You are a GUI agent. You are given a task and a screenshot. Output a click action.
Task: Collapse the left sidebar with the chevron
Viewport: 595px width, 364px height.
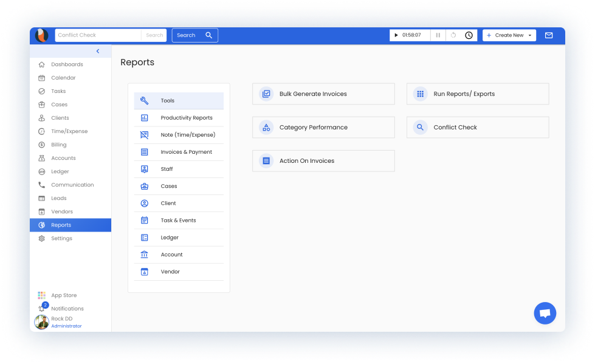click(x=98, y=51)
